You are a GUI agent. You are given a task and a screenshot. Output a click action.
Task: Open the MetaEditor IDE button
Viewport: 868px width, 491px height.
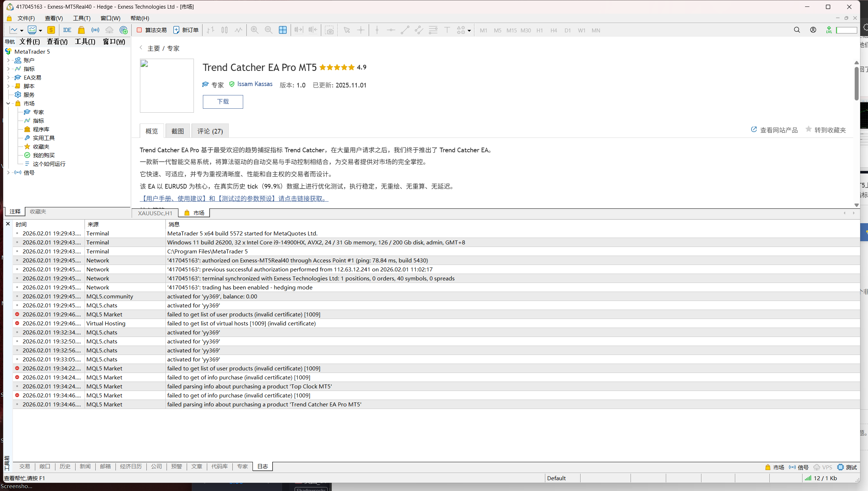[x=67, y=30]
